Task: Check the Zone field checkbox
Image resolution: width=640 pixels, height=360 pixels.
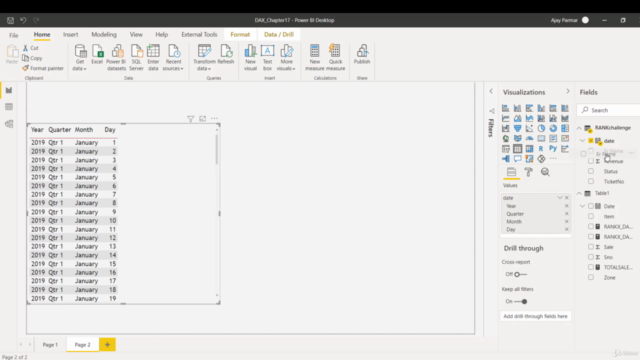Action: coord(591,277)
